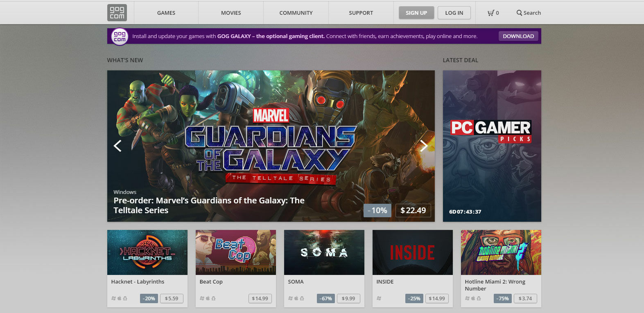
Task: Open the COMMUNITY menu
Action: click(296, 13)
